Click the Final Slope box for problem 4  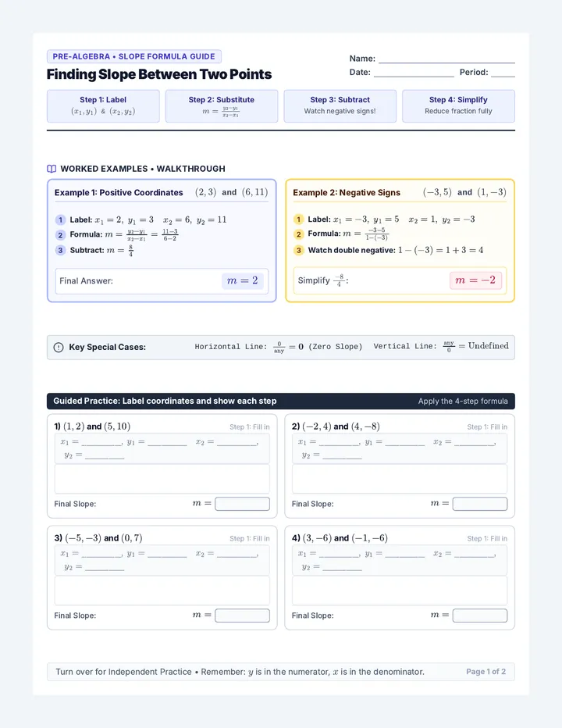click(480, 616)
